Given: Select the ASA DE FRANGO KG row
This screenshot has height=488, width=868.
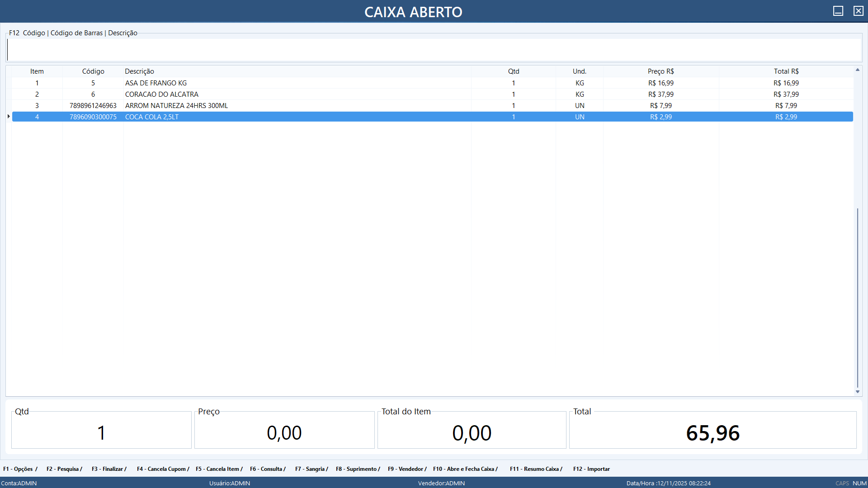Looking at the screenshot, I should click(x=156, y=83).
